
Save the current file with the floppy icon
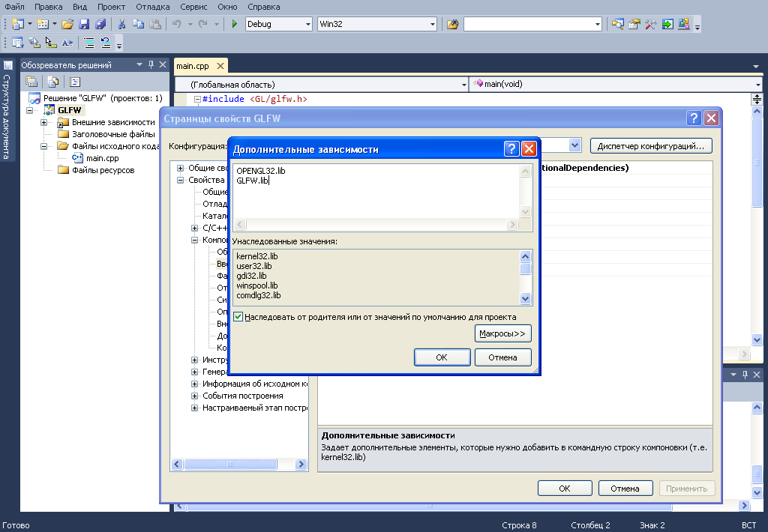(84, 24)
